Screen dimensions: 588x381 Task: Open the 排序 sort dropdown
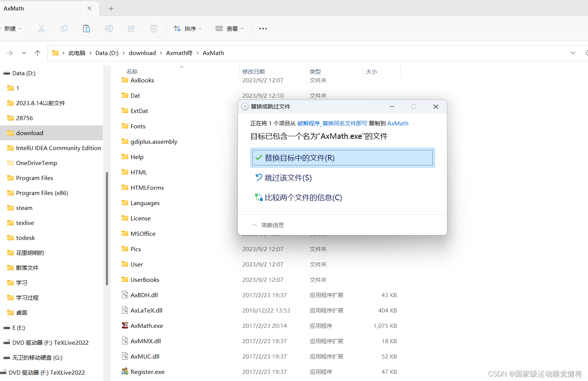(187, 28)
